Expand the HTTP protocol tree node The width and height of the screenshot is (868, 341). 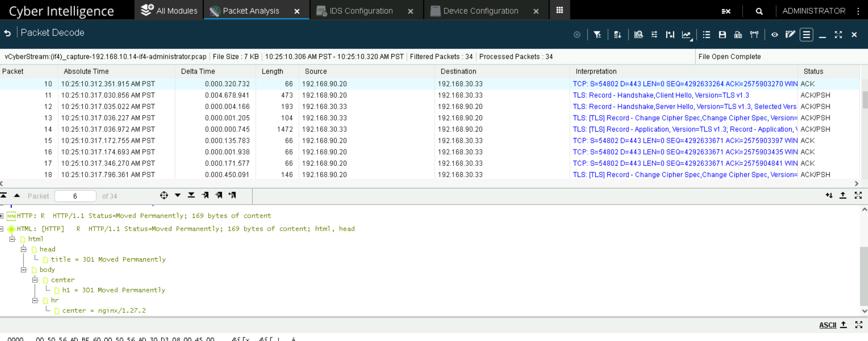[2, 216]
